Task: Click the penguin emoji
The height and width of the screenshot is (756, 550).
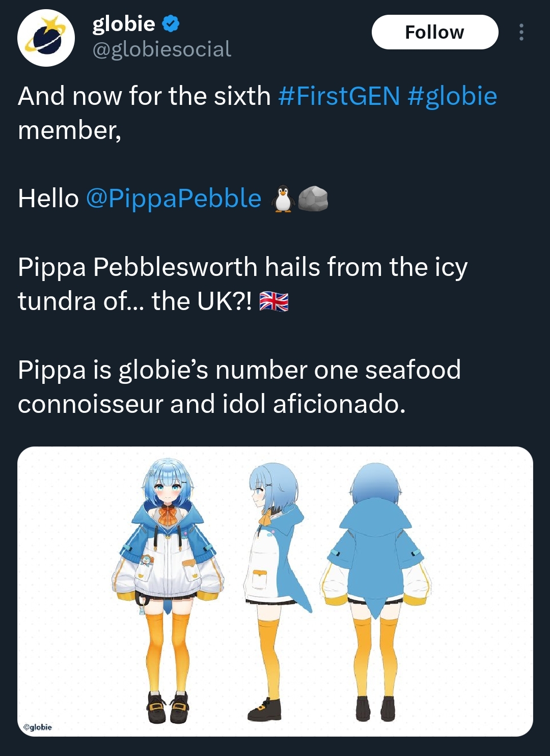Action: (283, 199)
